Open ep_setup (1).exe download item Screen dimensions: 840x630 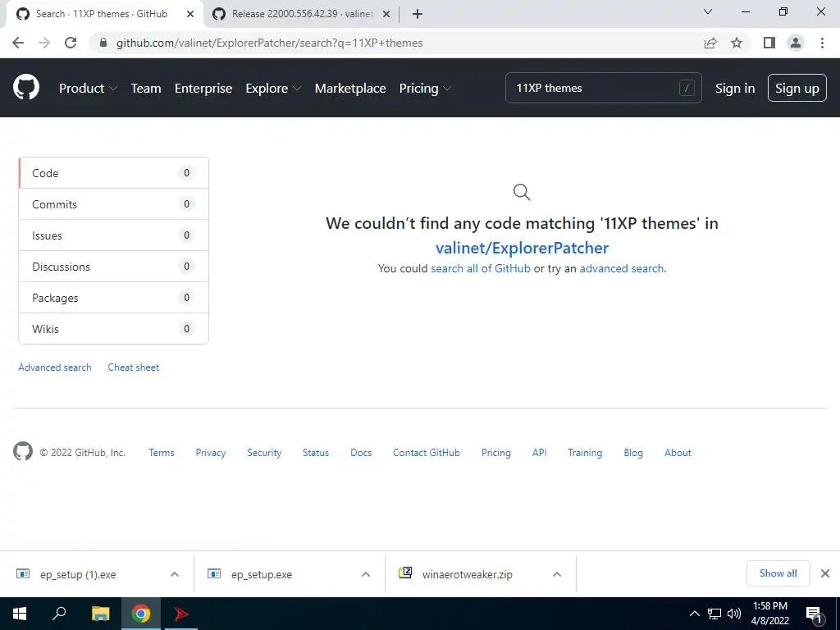click(x=78, y=574)
